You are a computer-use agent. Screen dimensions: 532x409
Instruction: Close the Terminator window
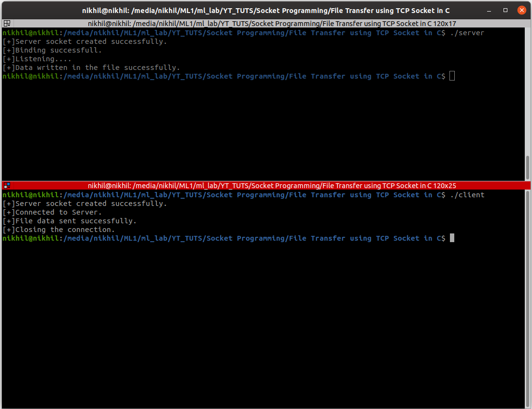(x=522, y=10)
